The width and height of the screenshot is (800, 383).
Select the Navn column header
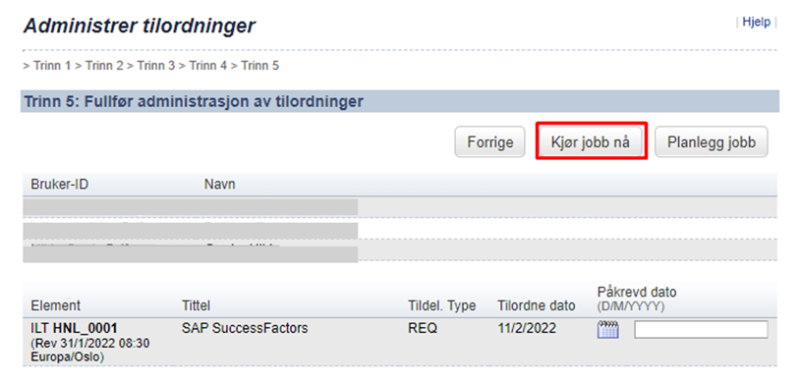tap(220, 184)
